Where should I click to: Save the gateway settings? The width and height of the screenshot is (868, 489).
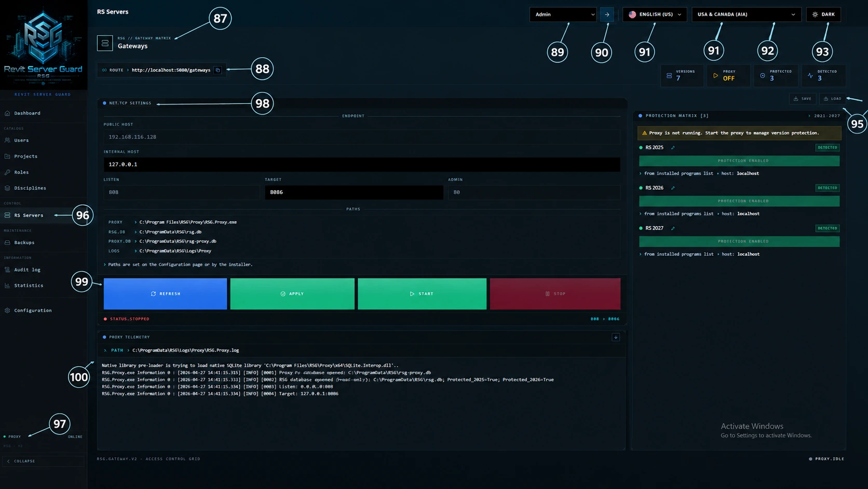tap(803, 99)
